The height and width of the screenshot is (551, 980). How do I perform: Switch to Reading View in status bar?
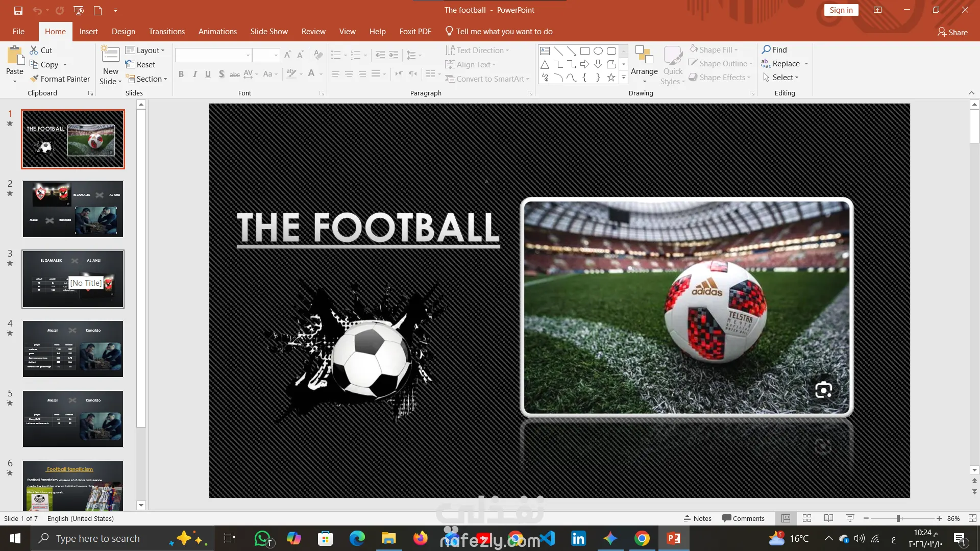(828, 518)
